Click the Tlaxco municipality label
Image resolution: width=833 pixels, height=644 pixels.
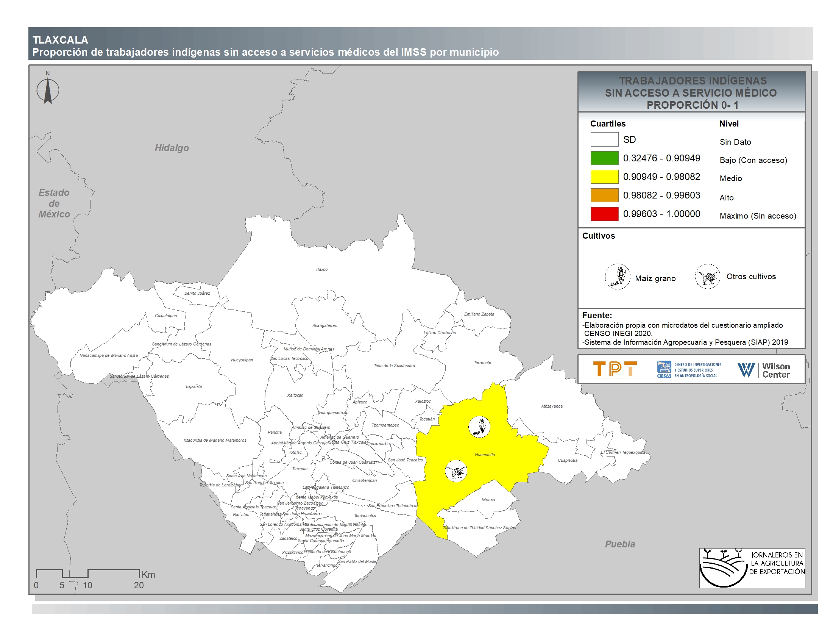(x=321, y=269)
